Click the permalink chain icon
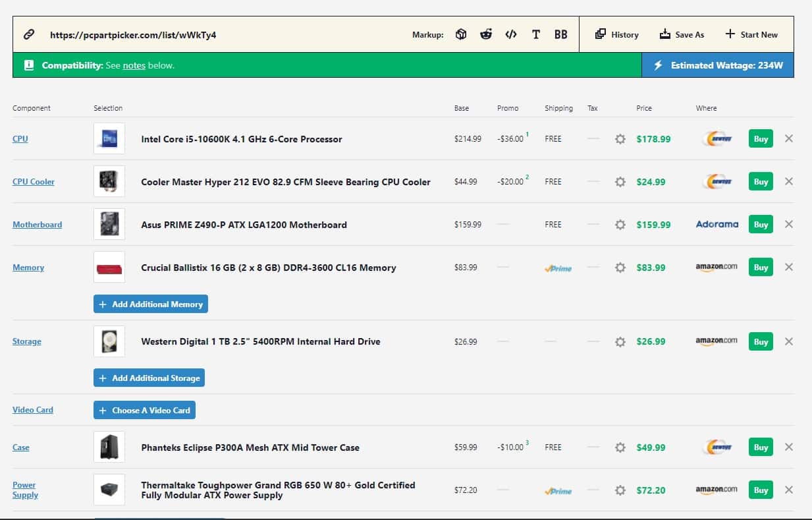The width and height of the screenshot is (812, 520). 29,34
